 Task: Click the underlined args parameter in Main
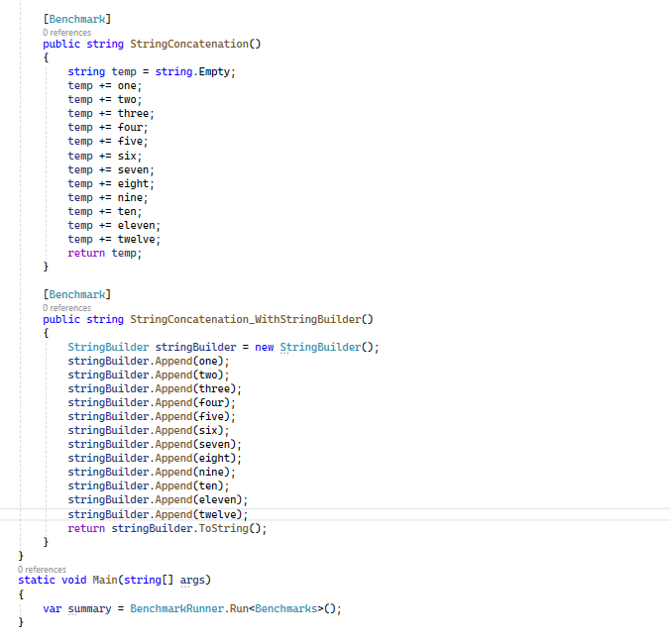click(192, 580)
